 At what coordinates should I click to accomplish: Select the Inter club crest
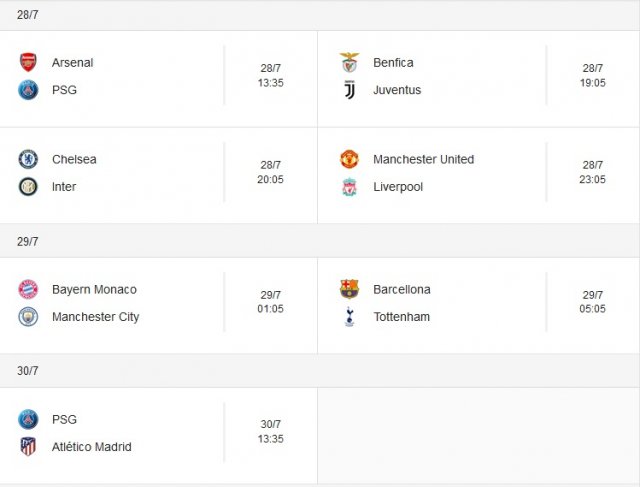coord(28,187)
